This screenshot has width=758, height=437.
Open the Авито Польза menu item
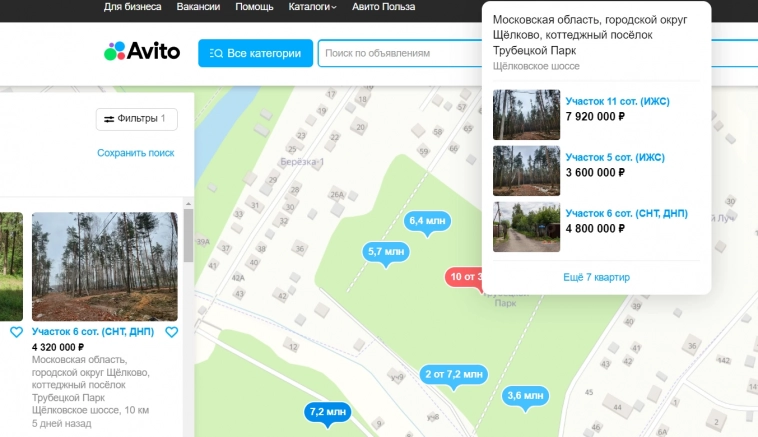(x=383, y=7)
